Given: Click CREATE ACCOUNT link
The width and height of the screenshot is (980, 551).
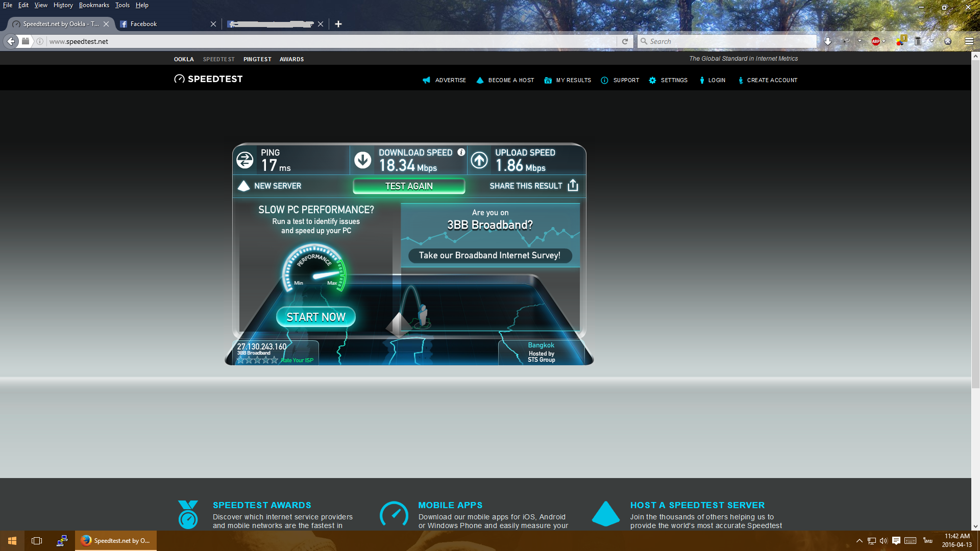Looking at the screenshot, I should [x=772, y=80].
